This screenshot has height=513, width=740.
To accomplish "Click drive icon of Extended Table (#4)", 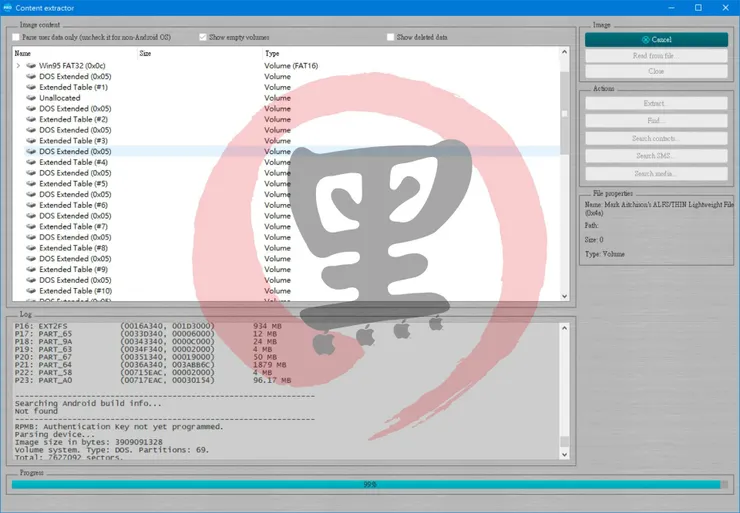I will pos(31,162).
